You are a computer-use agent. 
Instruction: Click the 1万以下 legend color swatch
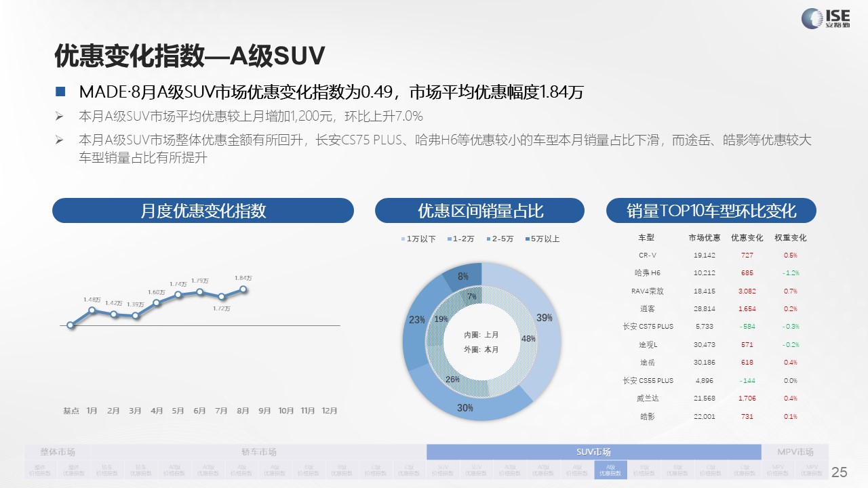[x=403, y=239]
